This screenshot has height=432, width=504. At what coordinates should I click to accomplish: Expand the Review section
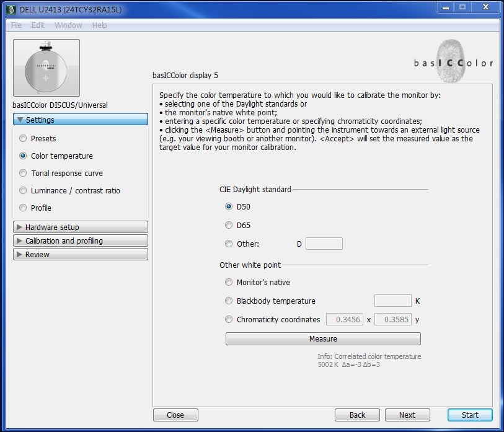[81, 254]
